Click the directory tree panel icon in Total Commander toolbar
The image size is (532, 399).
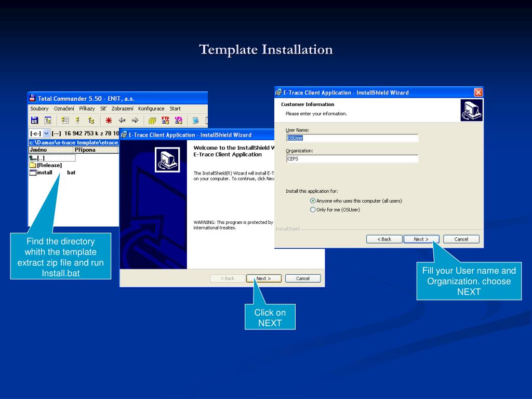click(48, 120)
